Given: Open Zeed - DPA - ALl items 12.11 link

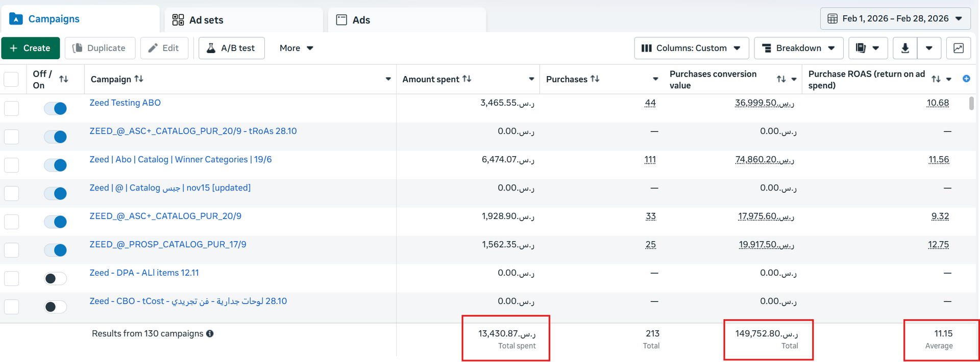Looking at the screenshot, I should click(144, 273).
